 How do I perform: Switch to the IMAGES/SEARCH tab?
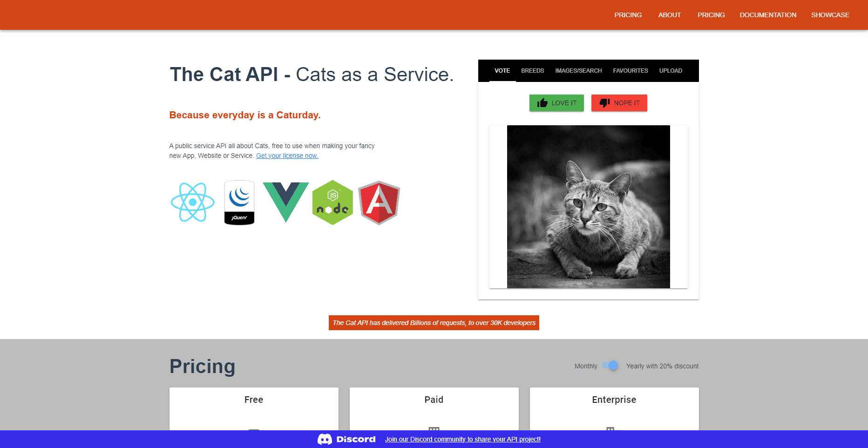click(578, 71)
